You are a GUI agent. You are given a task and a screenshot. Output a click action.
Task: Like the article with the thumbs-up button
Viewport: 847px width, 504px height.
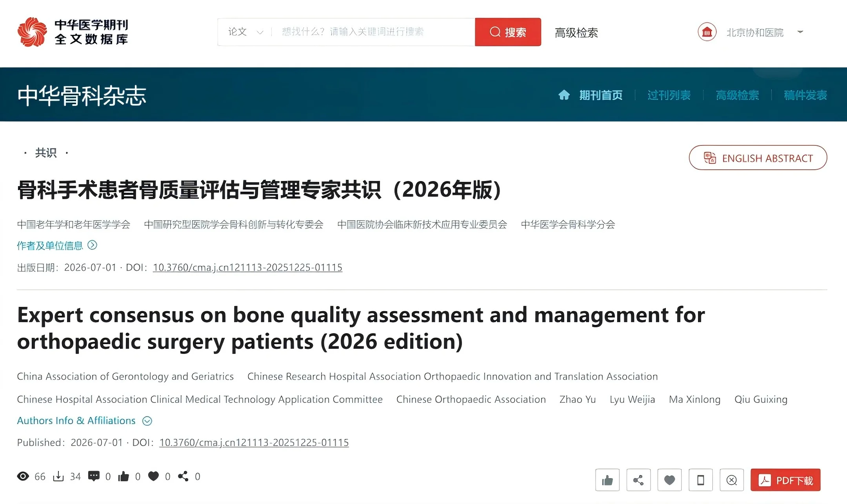coord(607,480)
